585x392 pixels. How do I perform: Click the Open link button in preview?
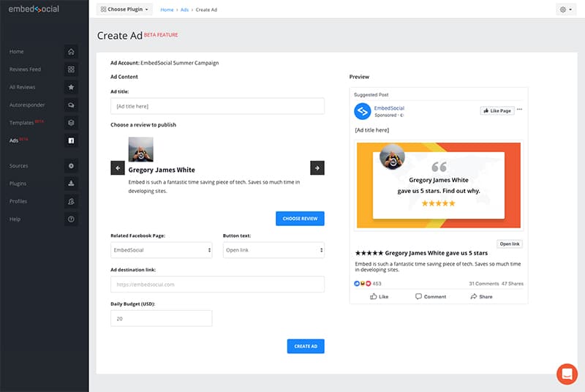click(x=509, y=244)
